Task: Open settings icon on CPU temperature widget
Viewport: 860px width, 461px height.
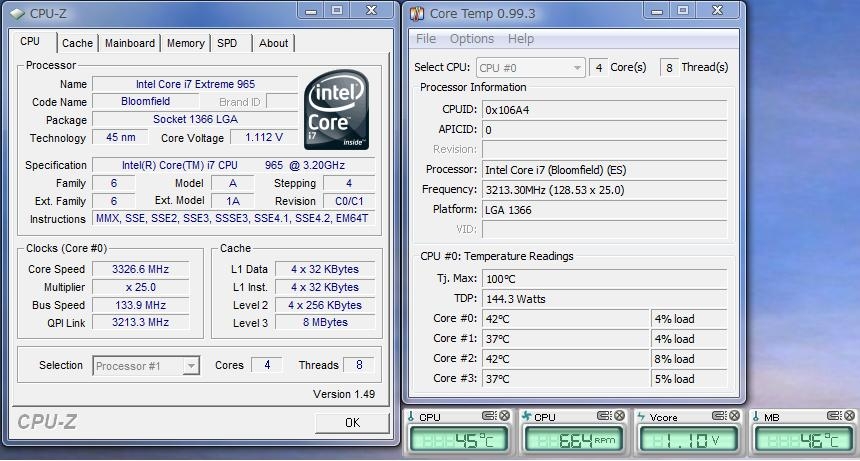Action: click(x=488, y=416)
